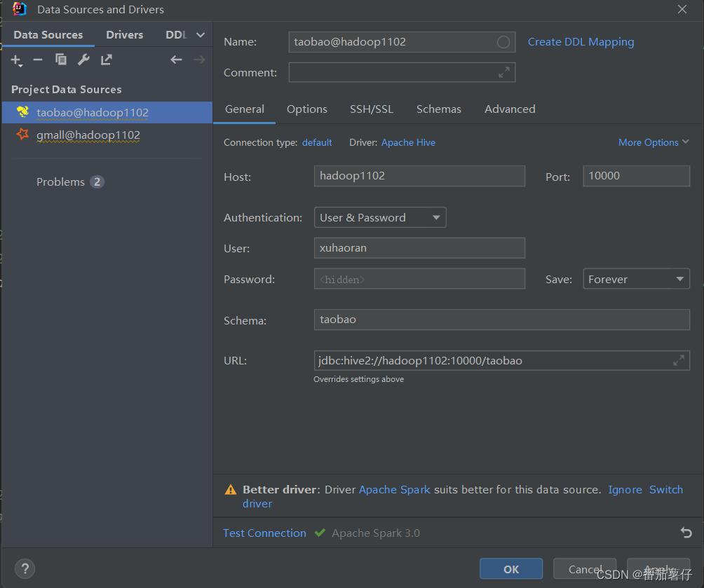Click Project Data Sources header

(x=67, y=89)
